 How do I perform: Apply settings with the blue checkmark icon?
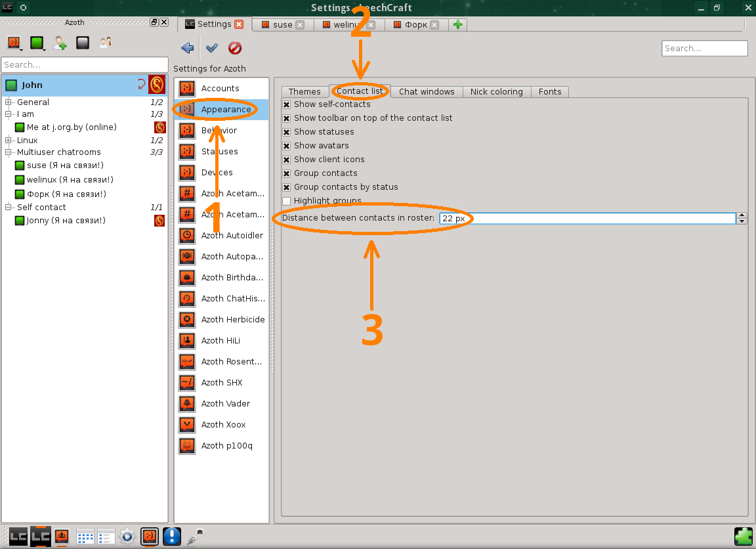click(212, 48)
